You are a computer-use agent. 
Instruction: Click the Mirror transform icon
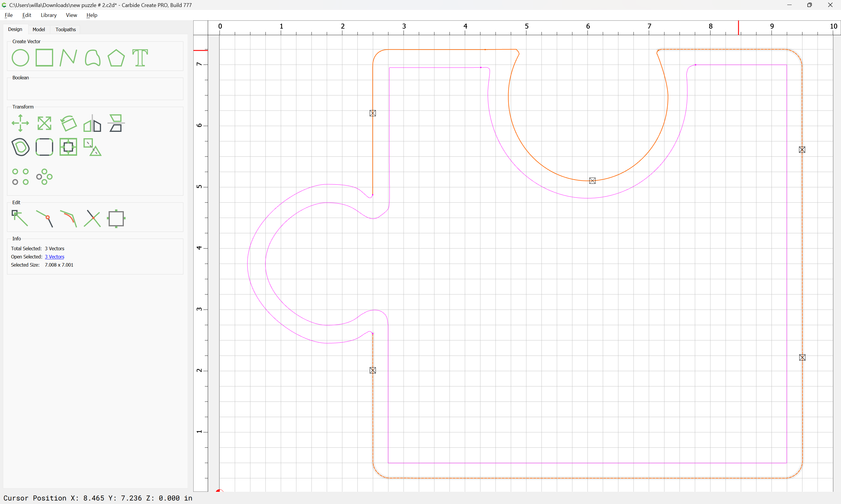(x=93, y=123)
